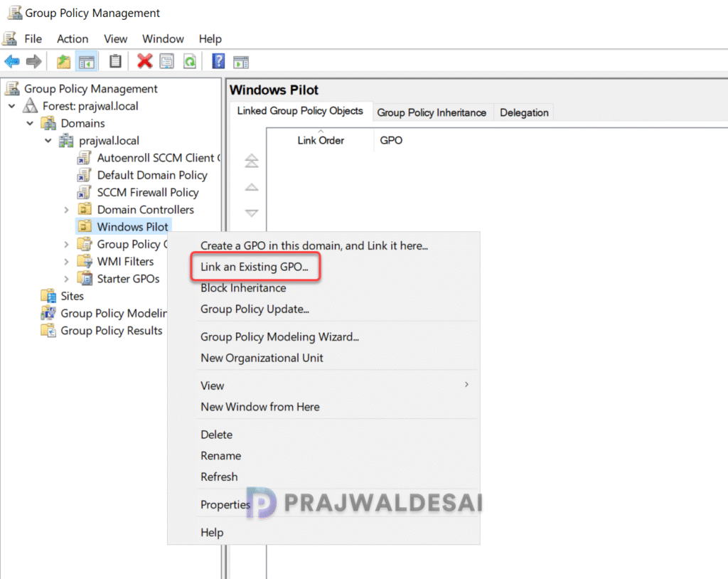Viewport: 728px width, 579px height.
Task: Open the Action menu
Action: tap(73, 38)
